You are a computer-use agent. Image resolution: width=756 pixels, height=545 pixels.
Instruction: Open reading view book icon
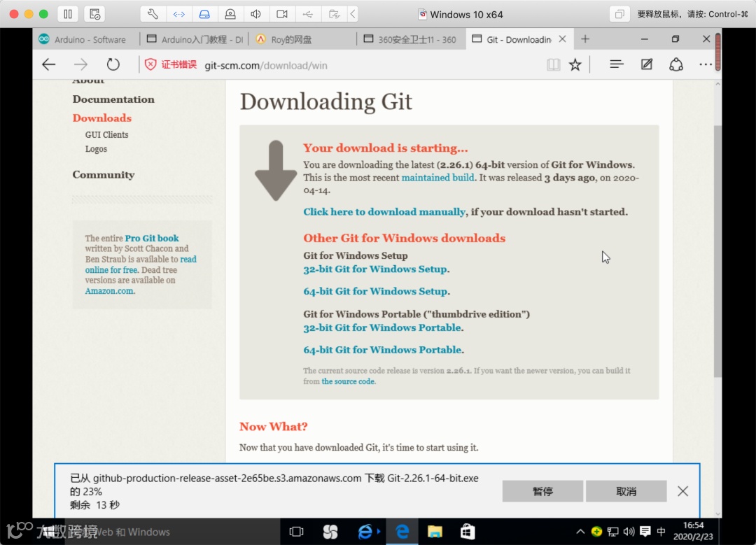[554, 64]
